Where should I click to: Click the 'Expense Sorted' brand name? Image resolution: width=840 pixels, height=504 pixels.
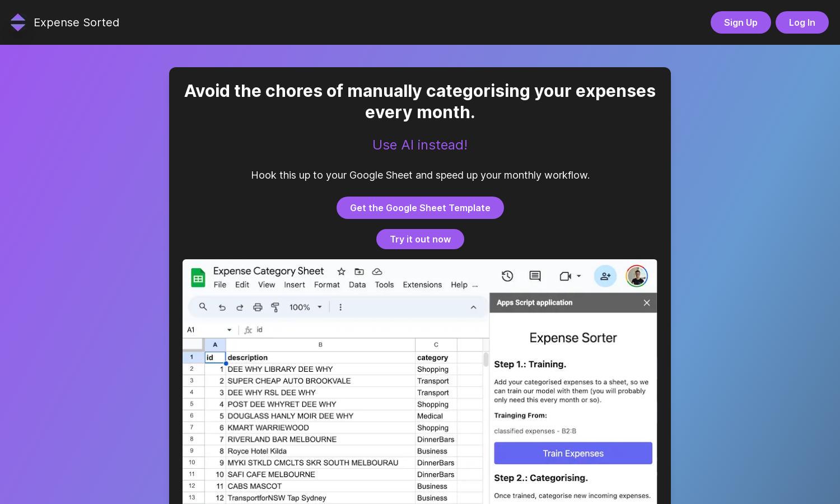[x=77, y=22]
